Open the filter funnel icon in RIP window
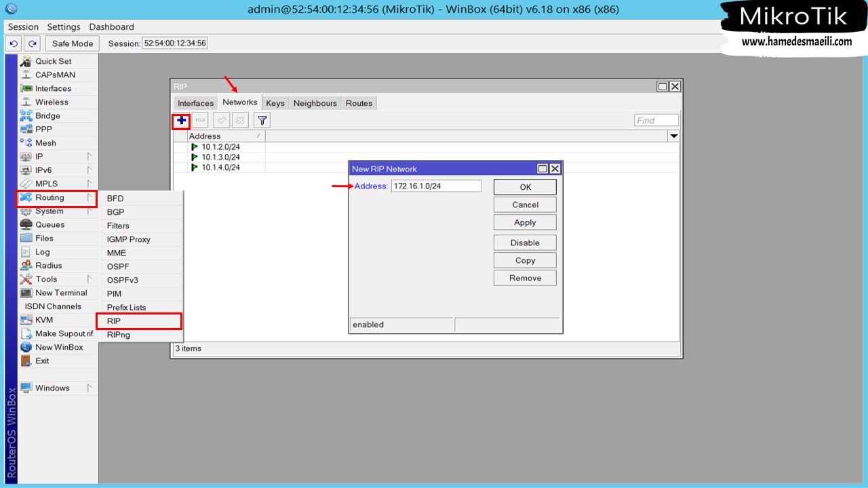868x488 pixels. coord(262,121)
